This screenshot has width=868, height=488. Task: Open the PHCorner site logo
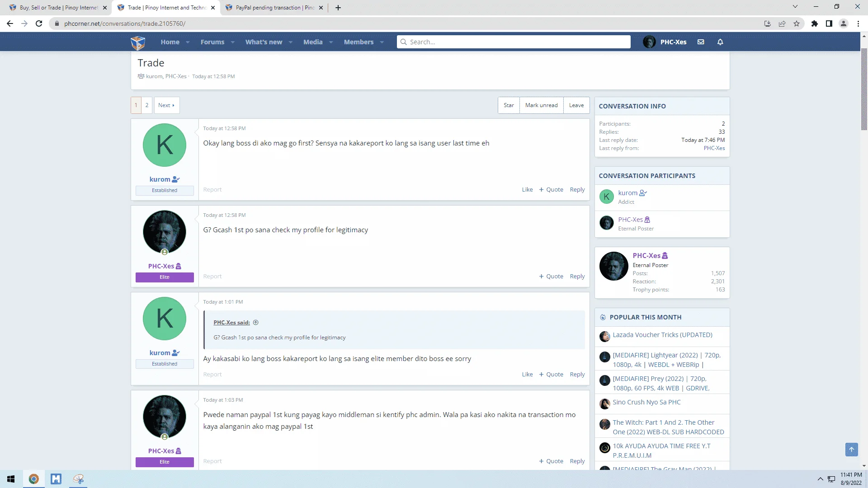tap(138, 42)
